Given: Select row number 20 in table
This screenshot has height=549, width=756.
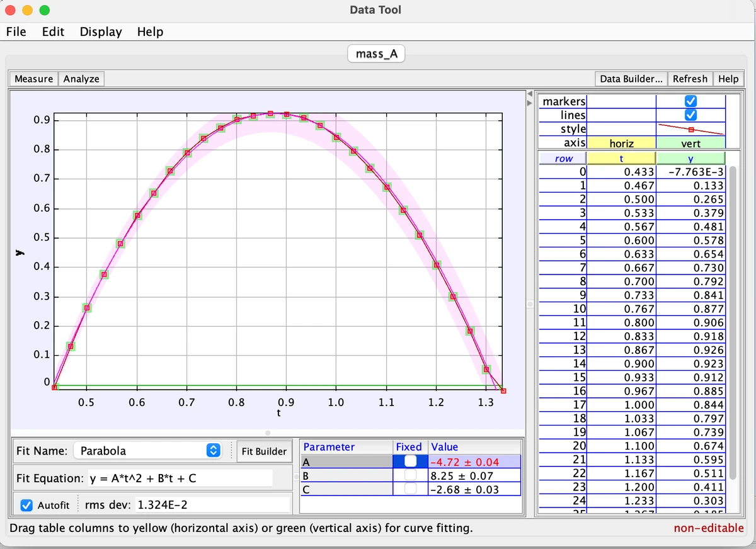Looking at the screenshot, I should [563, 445].
